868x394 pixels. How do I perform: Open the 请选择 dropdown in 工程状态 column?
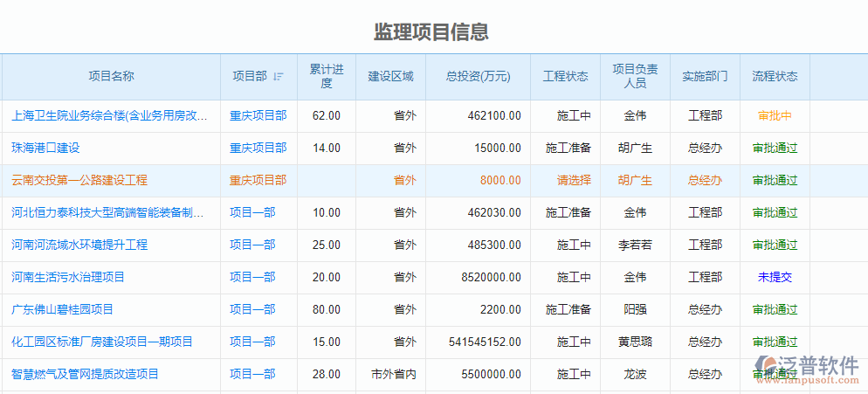(574, 180)
